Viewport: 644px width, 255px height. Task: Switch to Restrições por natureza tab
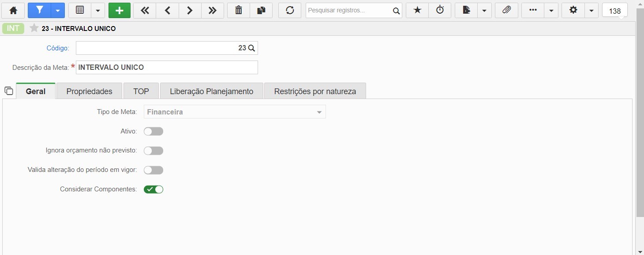[x=315, y=91]
